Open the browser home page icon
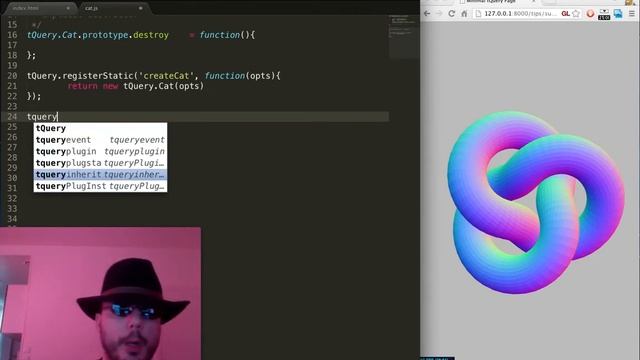Screen dimensions: 640x360 464,13
